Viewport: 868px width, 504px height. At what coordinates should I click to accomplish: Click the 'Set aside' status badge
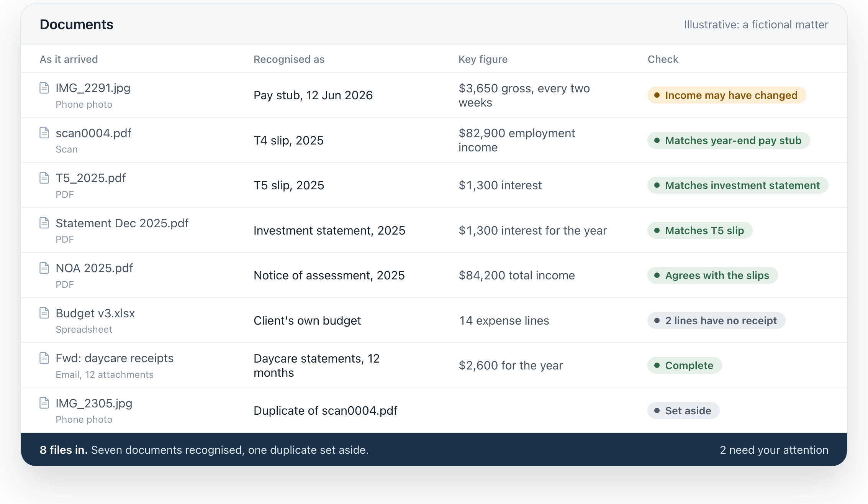[683, 410]
